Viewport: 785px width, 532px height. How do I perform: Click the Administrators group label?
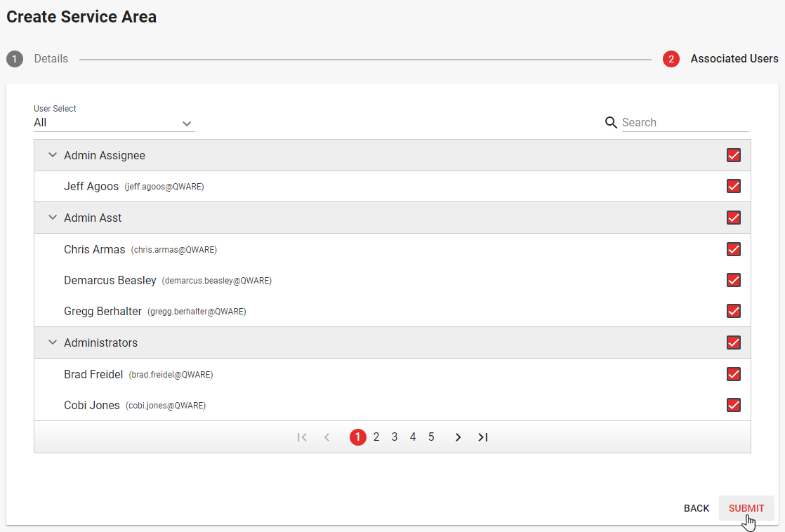tap(100, 343)
